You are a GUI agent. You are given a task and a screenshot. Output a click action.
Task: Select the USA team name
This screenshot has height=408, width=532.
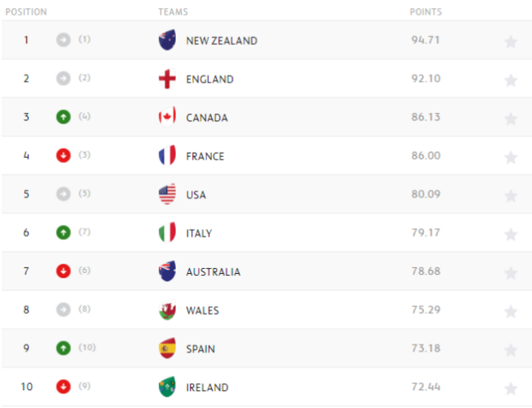pos(196,195)
